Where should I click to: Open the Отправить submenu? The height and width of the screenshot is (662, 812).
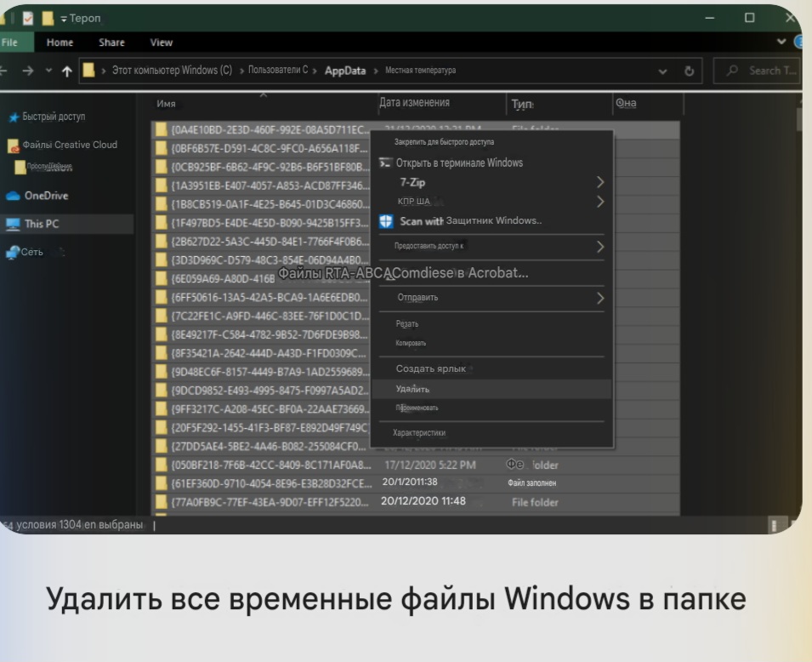coord(491,298)
